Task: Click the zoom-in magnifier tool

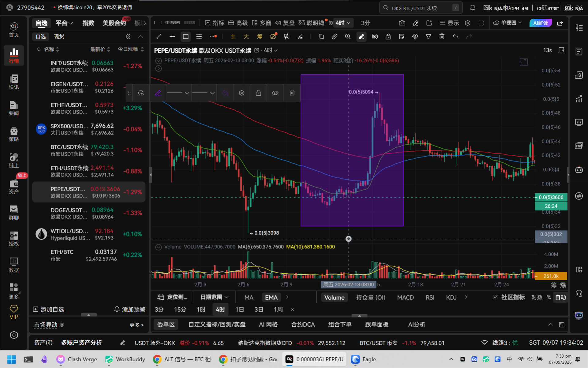Action: click(348, 36)
